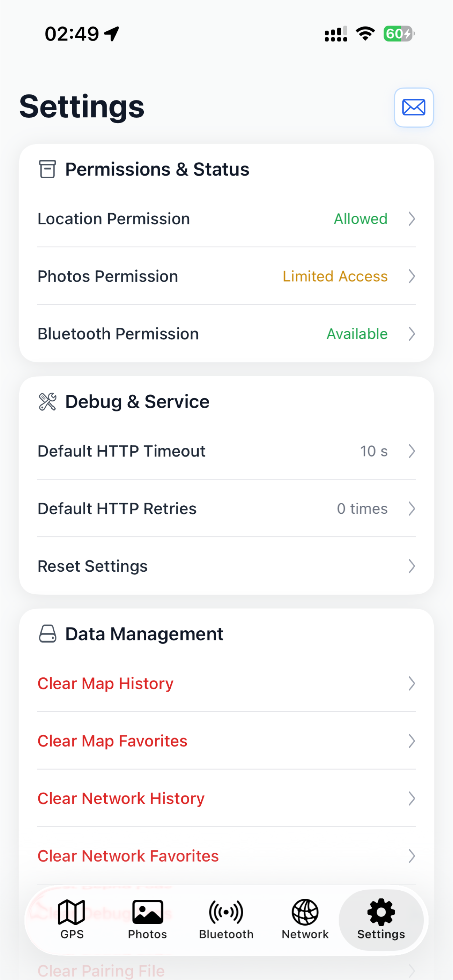
Task: Open Location Permission details
Action: click(226, 219)
